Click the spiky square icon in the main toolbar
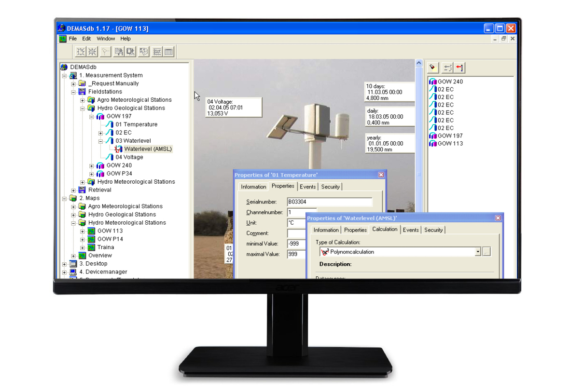This screenshot has width=570, height=392. [80, 52]
